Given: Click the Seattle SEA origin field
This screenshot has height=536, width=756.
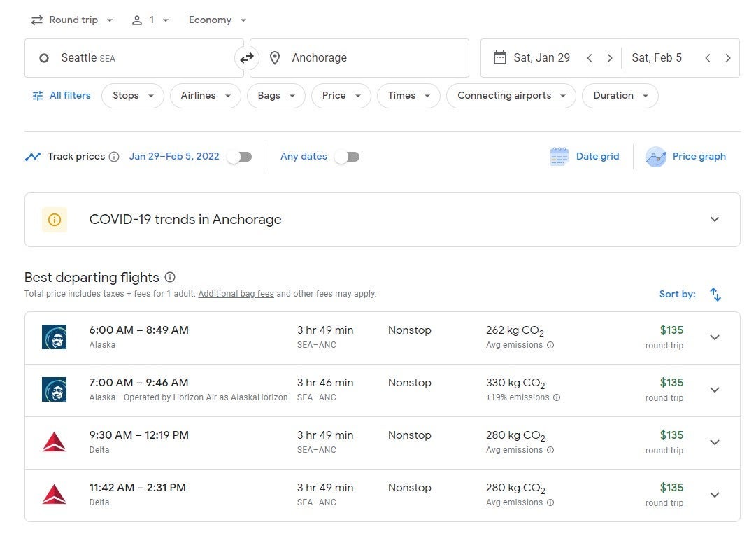Looking at the screenshot, I should [x=133, y=58].
